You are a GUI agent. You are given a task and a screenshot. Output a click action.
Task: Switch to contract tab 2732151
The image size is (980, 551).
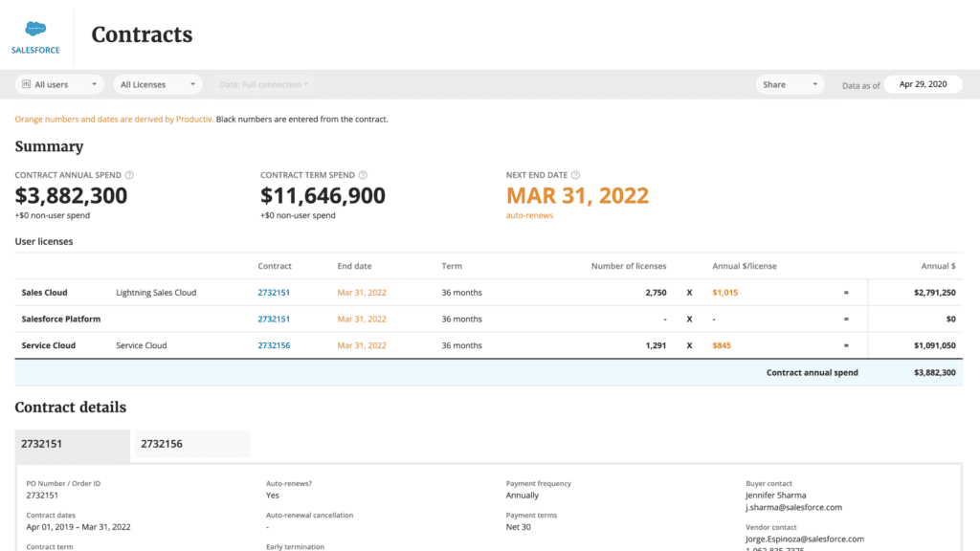[73, 444]
